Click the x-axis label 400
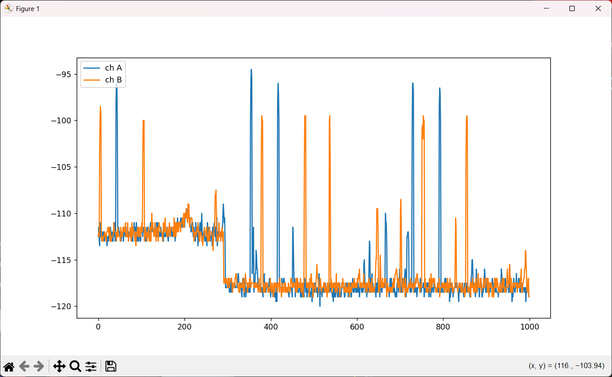The image size is (612, 377). [270, 327]
